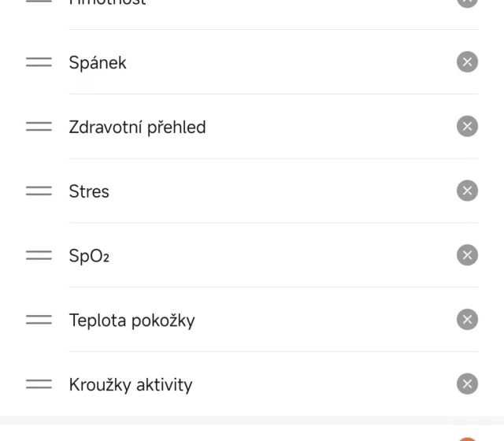Tap the Spánek label
The width and height of the screenshot is (504, 441).
pos(98,63)
